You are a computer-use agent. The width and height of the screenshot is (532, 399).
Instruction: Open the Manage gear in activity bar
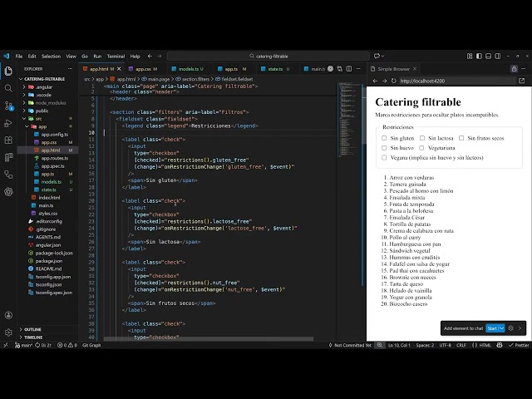(x=8, y=332)
